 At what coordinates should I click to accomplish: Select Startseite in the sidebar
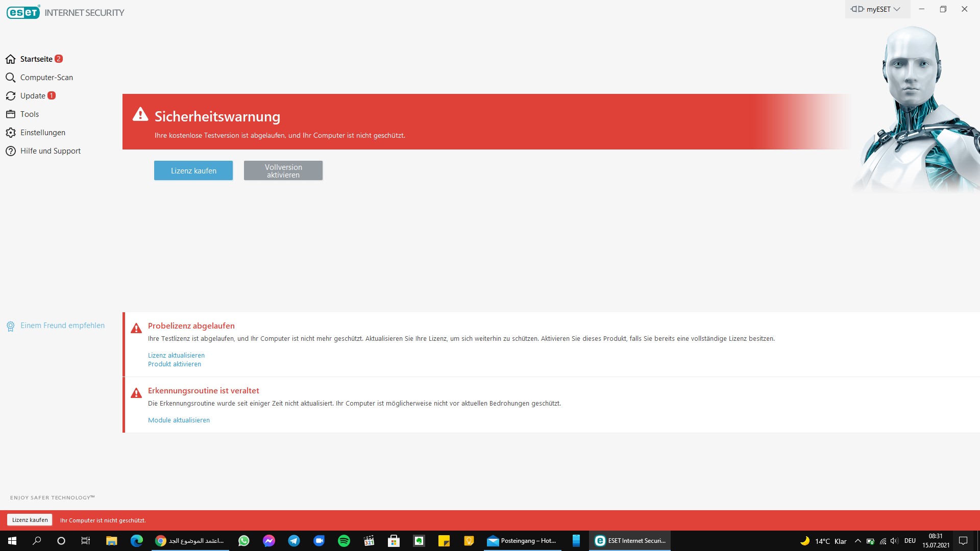tap(36, 59)
